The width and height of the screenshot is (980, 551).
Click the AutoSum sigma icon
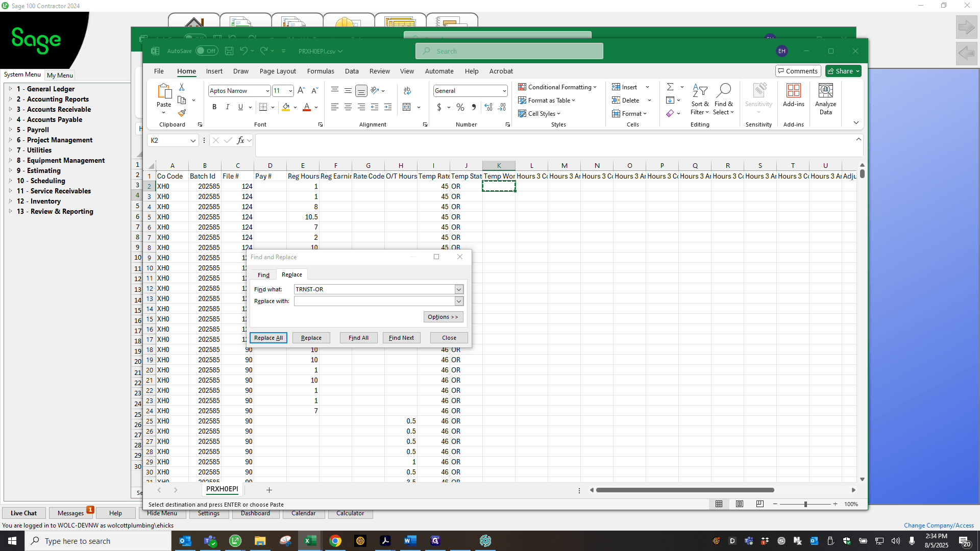[x=670, y=87]
